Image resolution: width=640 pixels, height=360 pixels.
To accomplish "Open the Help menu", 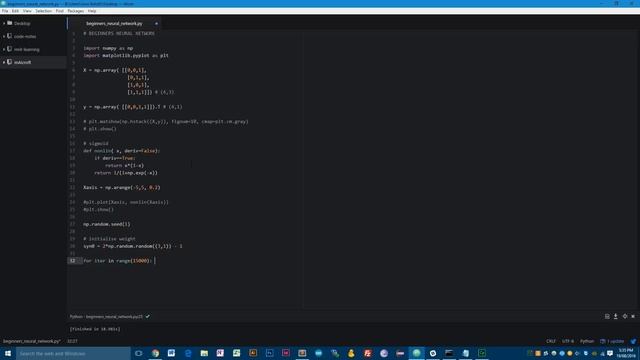I will point(92,11).
